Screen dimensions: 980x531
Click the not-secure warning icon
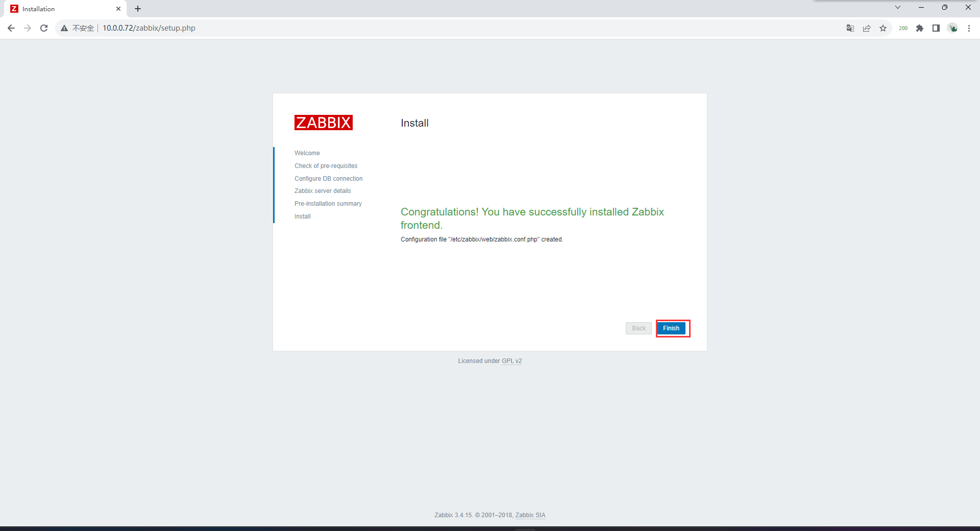(64, 28)
